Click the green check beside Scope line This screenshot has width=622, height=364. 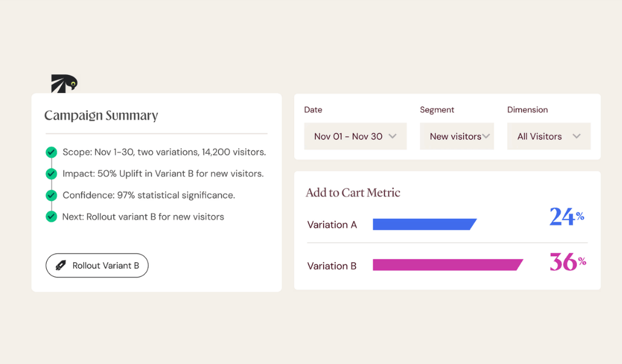[51, 152]
